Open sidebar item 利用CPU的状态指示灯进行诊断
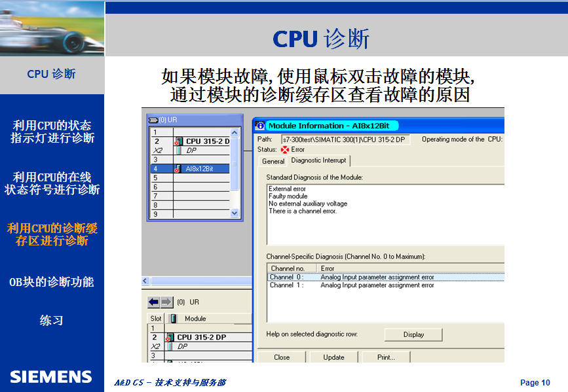 coord(52,132)
